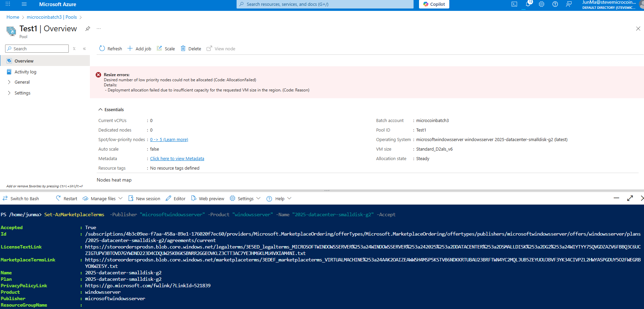The height and width of the screenshot is (309, 644).
Task: Click the greyed View node button
Action: tap(221, 49)
